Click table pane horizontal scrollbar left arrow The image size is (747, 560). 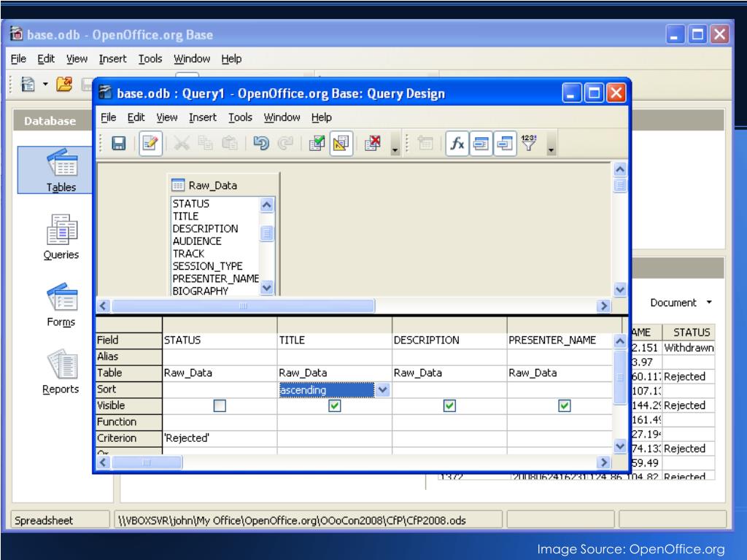click(x=104, y=306)
